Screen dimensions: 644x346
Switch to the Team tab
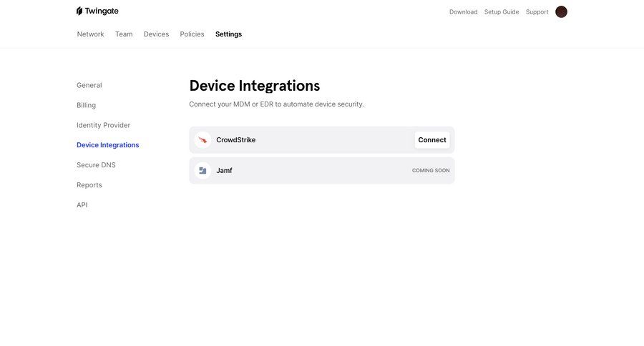[x=124, y=34]
